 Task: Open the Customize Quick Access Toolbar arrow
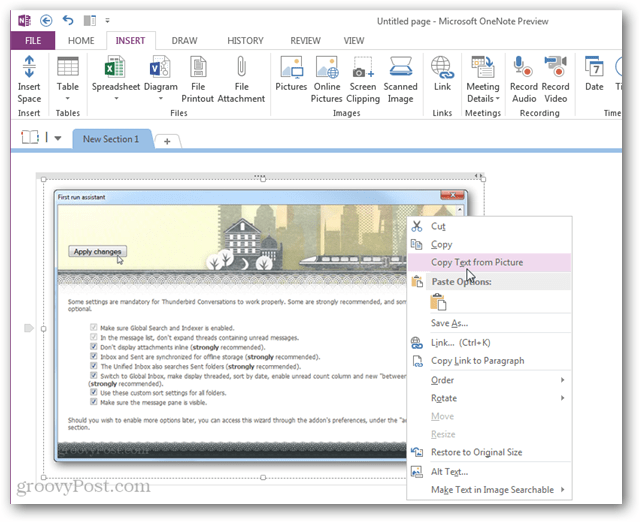pyautogui.click(x=107, y=20)
